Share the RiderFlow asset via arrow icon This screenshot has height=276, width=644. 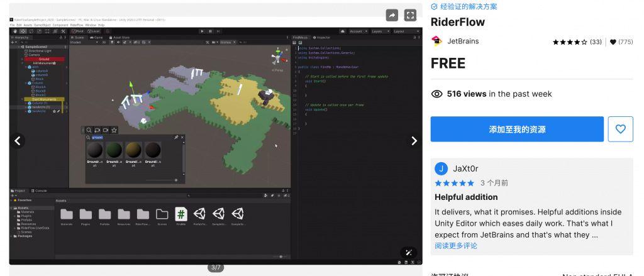point(392,15)
